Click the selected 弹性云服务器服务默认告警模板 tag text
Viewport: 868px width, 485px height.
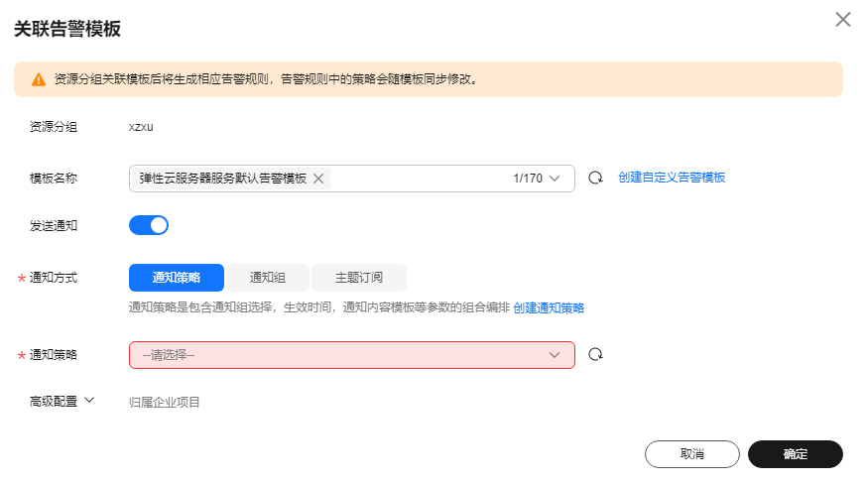pos(223,179)
